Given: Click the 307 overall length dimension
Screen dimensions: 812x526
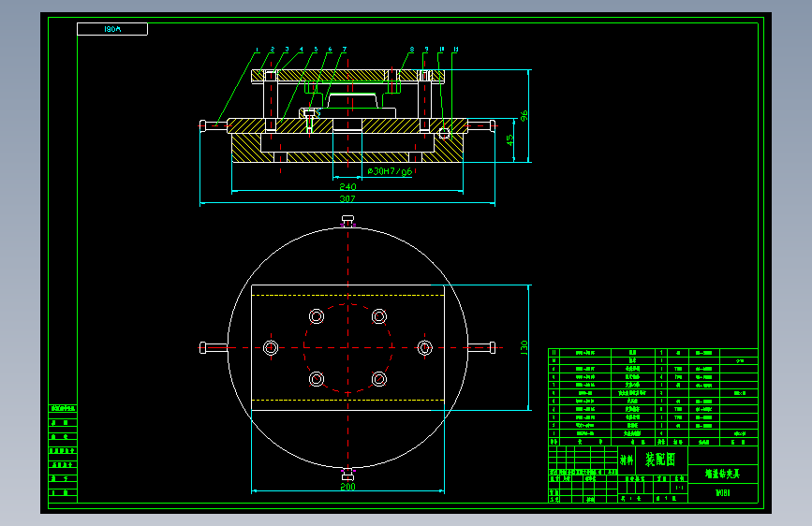Looking at the screenshot, I should 347,198.
